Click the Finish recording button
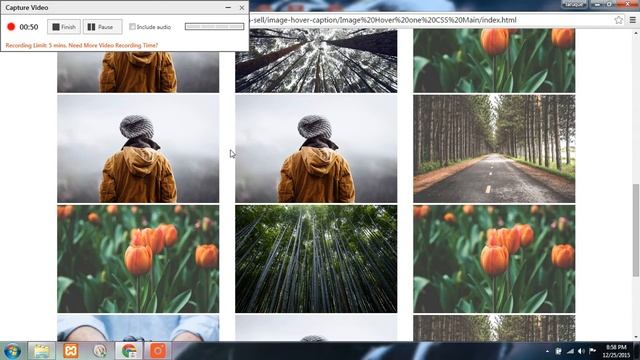Viewport: 640px width, 360px height. 64,27
